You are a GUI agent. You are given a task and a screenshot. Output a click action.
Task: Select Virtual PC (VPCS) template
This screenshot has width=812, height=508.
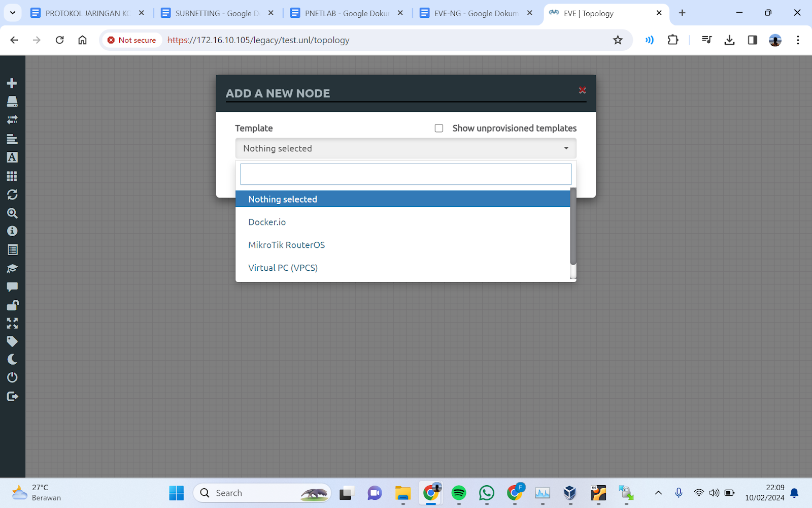click(403, 268)
